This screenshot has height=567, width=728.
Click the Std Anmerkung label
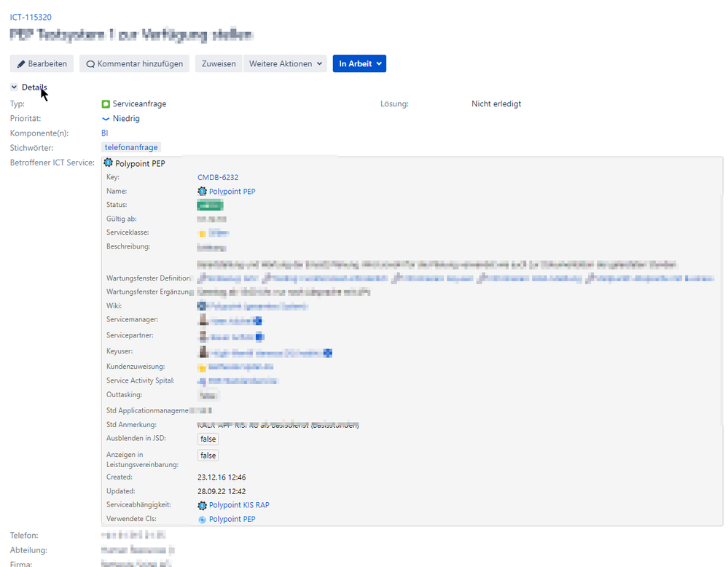pos(131,425)
